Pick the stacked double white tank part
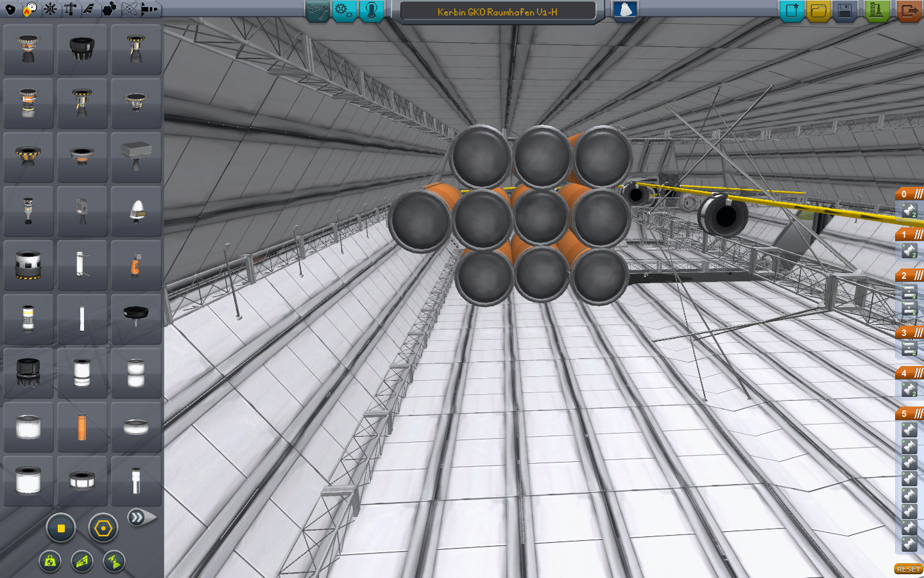This screenshot has height=578, width=924. coord(136,373)
